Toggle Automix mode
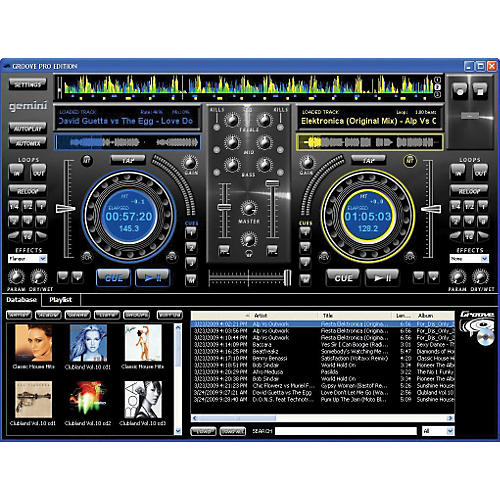 pyautogui.click(x=28, y=143)
